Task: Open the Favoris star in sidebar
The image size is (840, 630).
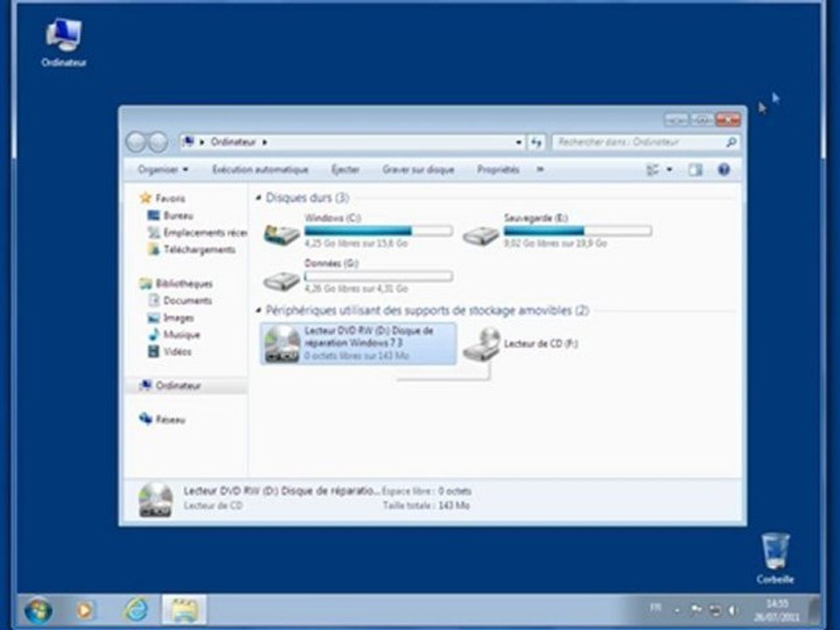Action: (146, 199)
